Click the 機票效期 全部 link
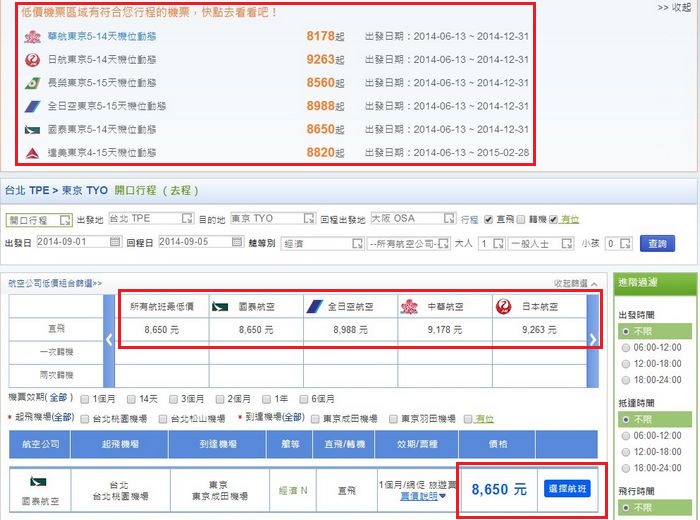 58,397
